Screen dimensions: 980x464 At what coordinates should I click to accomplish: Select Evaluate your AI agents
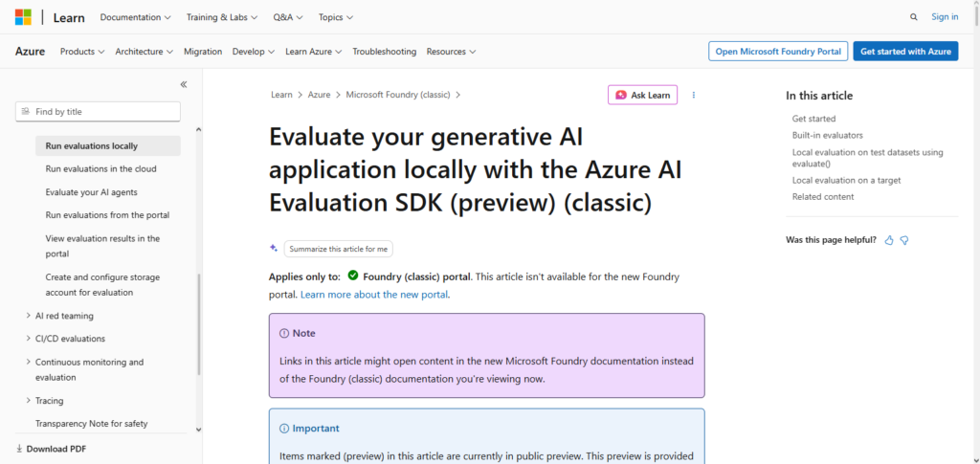pos(91,191)
